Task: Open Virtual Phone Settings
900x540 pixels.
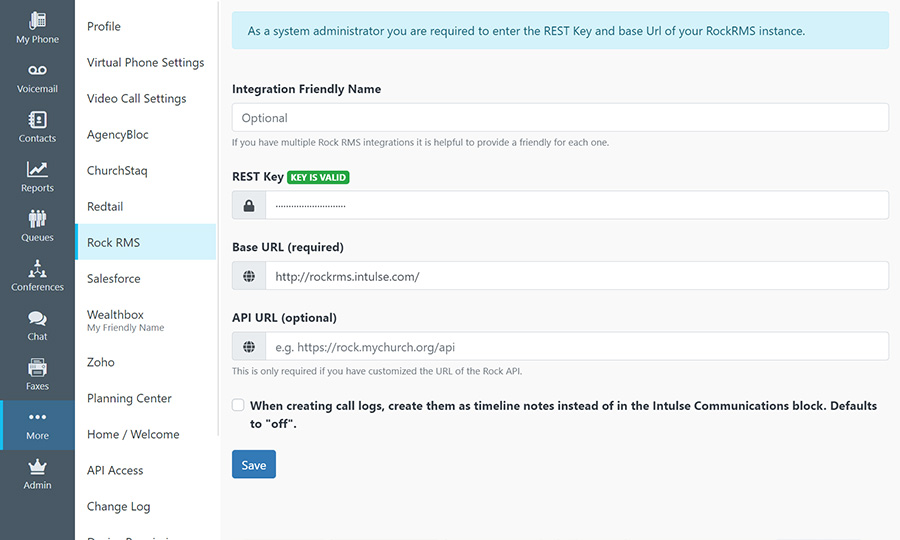Action: click(146, 63)
